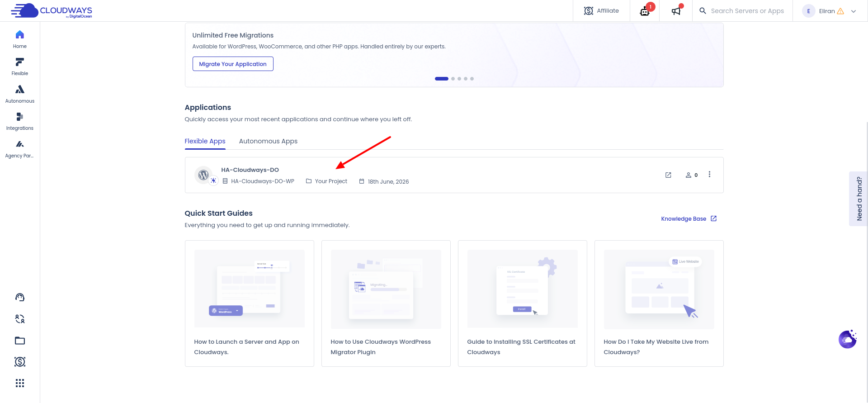Click the search magnifier icon
Screen dimensions: 868x403
(x=703, y=11)
